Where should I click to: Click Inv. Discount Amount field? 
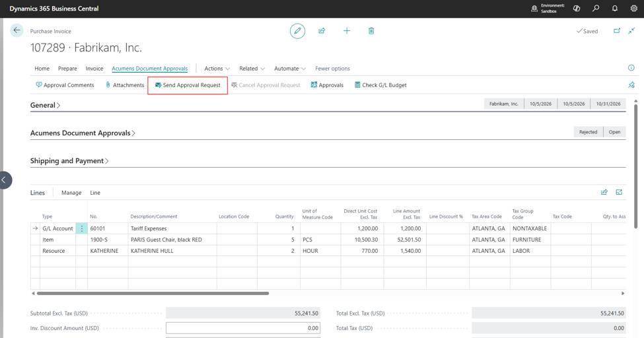pos(243,328)
